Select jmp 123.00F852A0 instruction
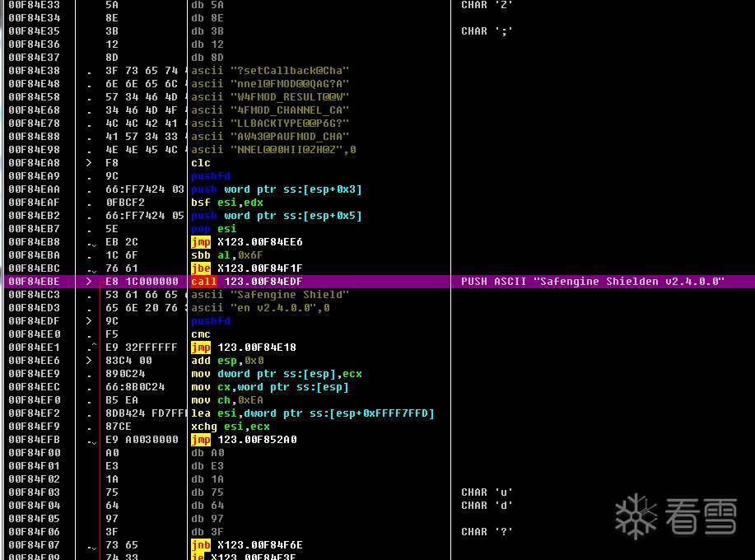The height and width of the screenshot is (560, 755). tap(244, 440)
